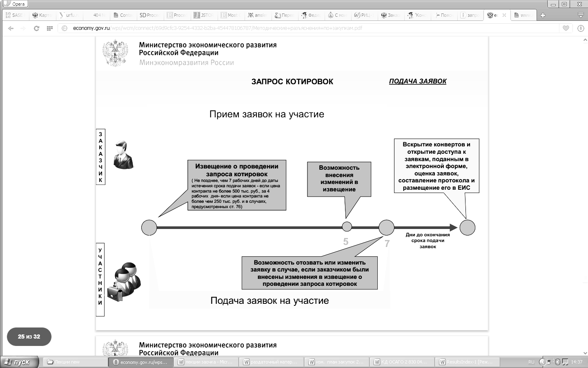Click the 'Вскрытие конвертов' callout box

[x=437, y=166]
